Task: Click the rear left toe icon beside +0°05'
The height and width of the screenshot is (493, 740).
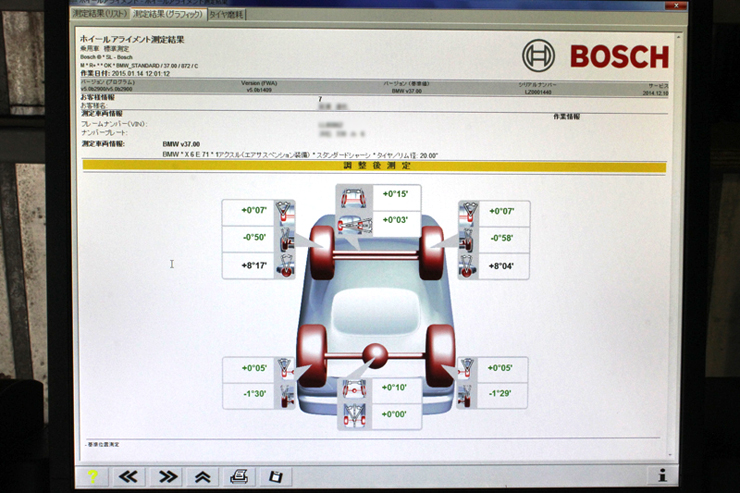Action: coord(285,368)
